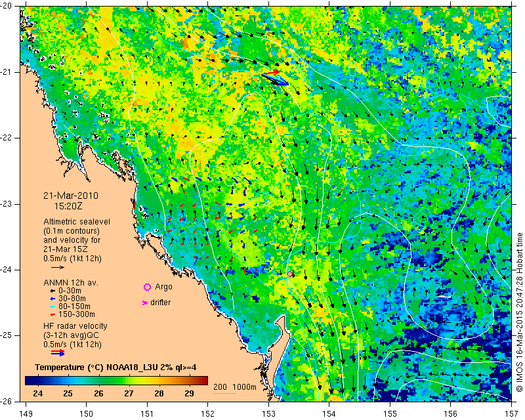Screen dimensions: 525x420
Task: Click the latitude axis label "-26"
Action: (x=6, y=402)
